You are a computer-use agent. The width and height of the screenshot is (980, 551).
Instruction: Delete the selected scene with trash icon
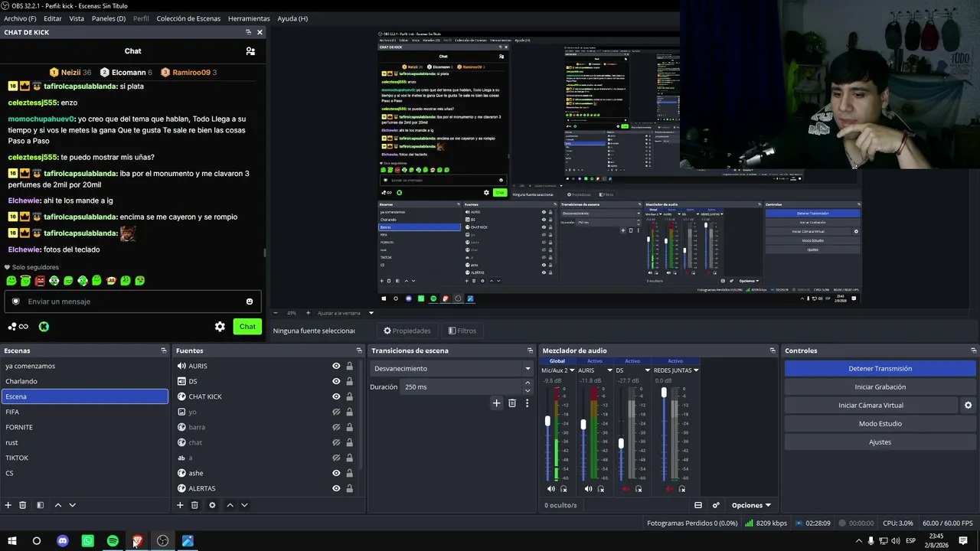[23, 505]
